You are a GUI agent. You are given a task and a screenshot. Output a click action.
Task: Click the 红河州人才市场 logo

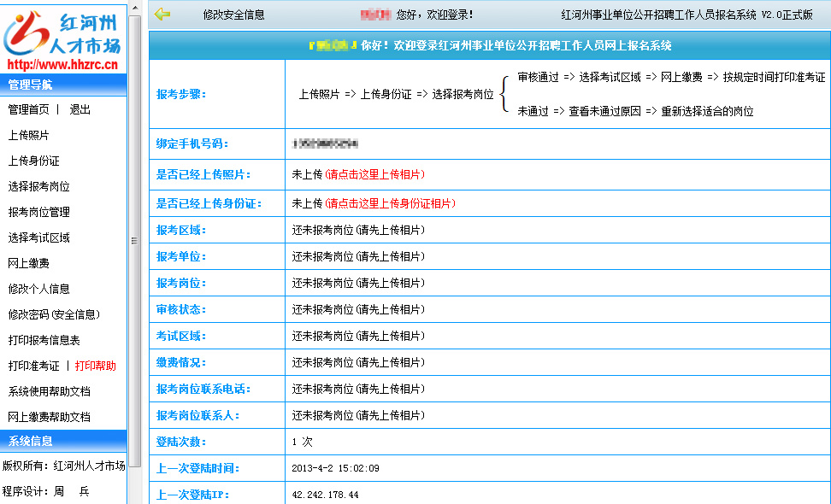click(x=62, y=36)
